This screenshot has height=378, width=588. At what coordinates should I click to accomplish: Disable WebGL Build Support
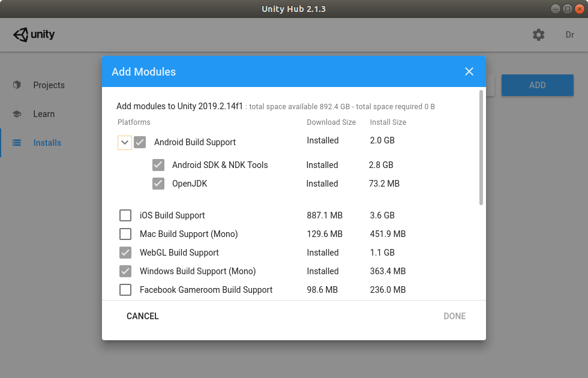coord(125,253)
